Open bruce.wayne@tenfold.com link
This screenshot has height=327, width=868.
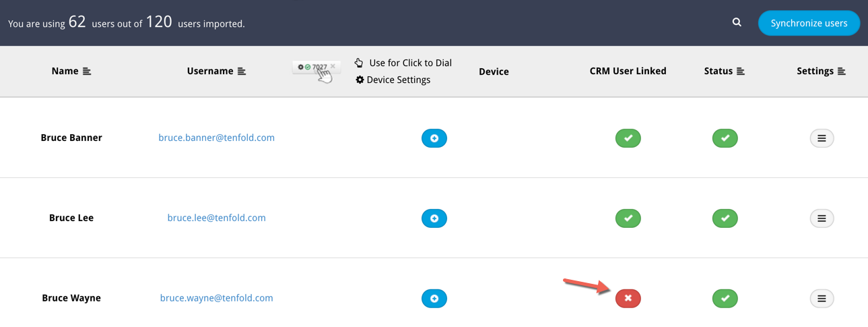coord(216,298)
